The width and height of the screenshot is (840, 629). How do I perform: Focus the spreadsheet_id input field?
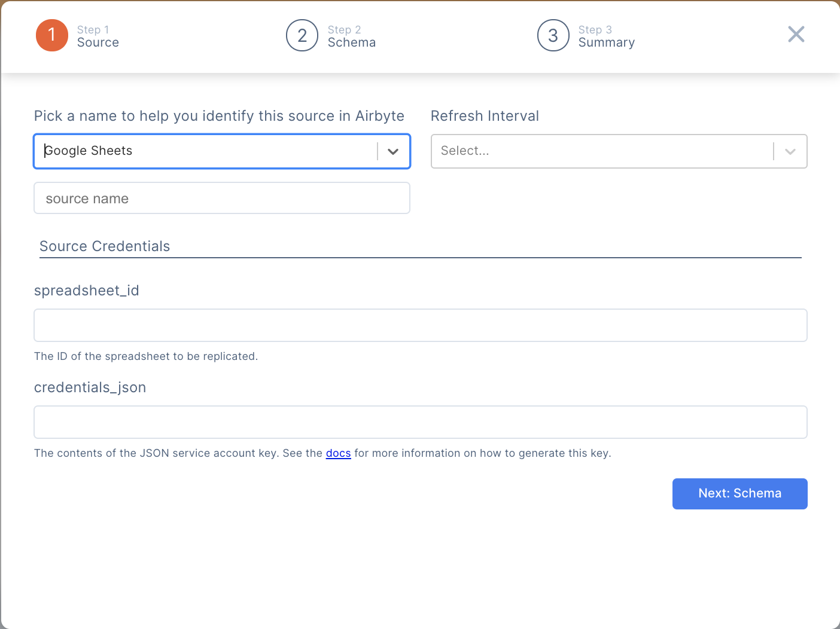pos(421,325)
